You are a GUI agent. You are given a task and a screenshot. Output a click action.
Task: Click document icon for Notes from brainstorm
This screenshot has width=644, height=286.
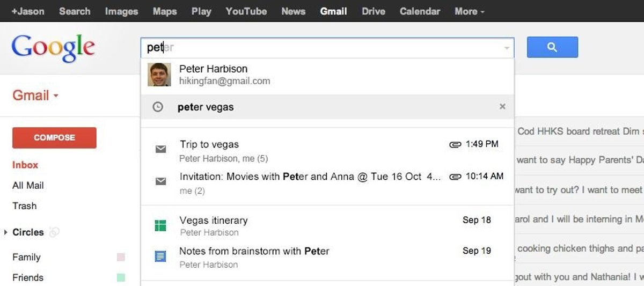160,256
